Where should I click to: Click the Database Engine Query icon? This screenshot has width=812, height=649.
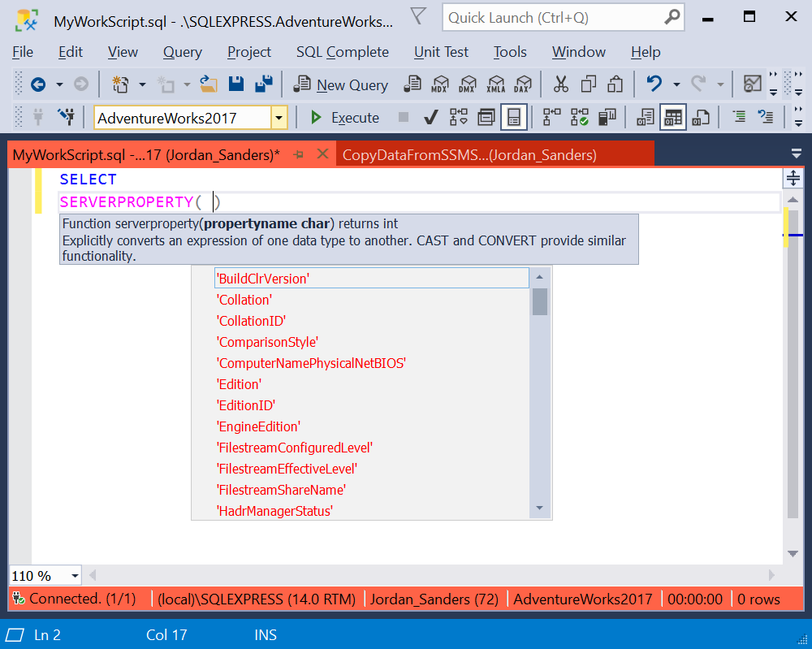(x=412, y=84)
